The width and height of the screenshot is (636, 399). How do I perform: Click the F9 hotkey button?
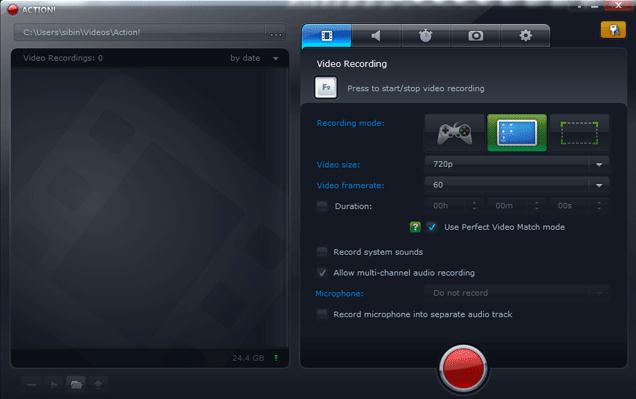tap(326, 88)
